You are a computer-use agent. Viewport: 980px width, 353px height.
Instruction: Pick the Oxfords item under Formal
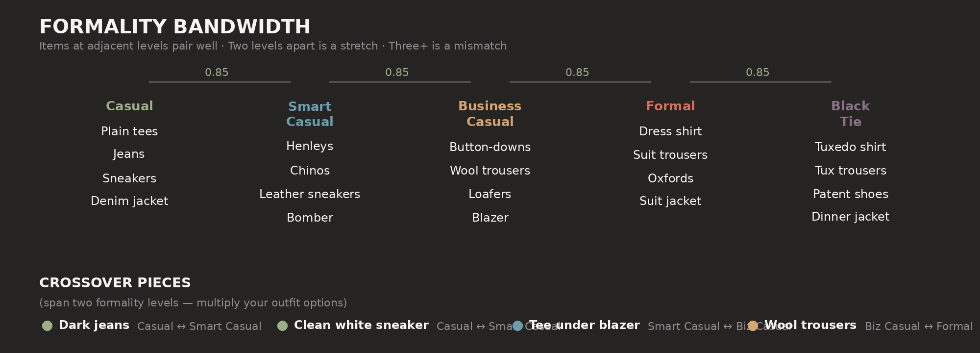coord(670,178)
